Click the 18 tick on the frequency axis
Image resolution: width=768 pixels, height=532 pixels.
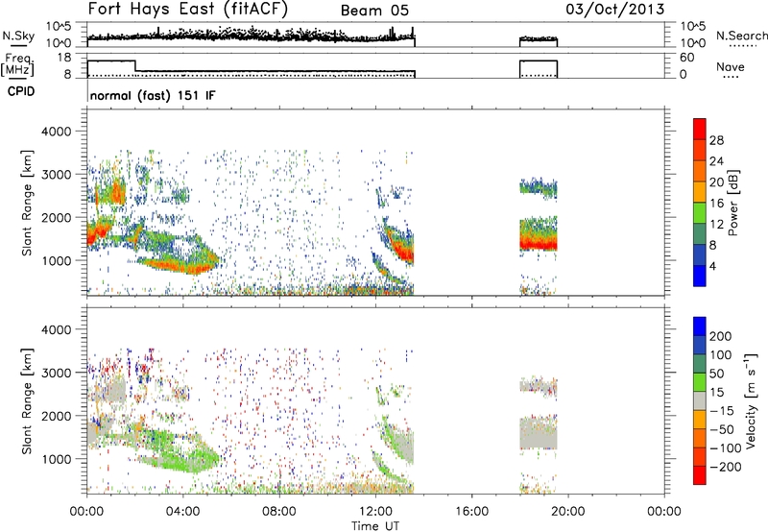click(x=63, y=58)
